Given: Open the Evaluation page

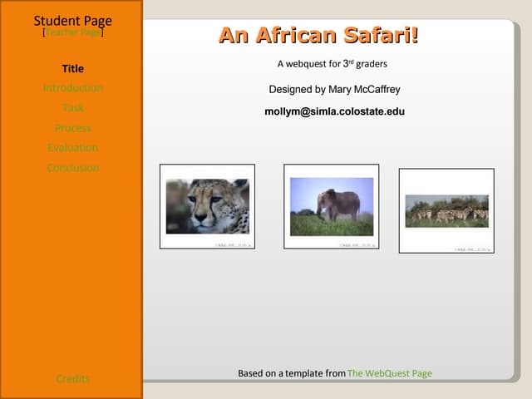Looking at the screenshot, I should 73,148.
